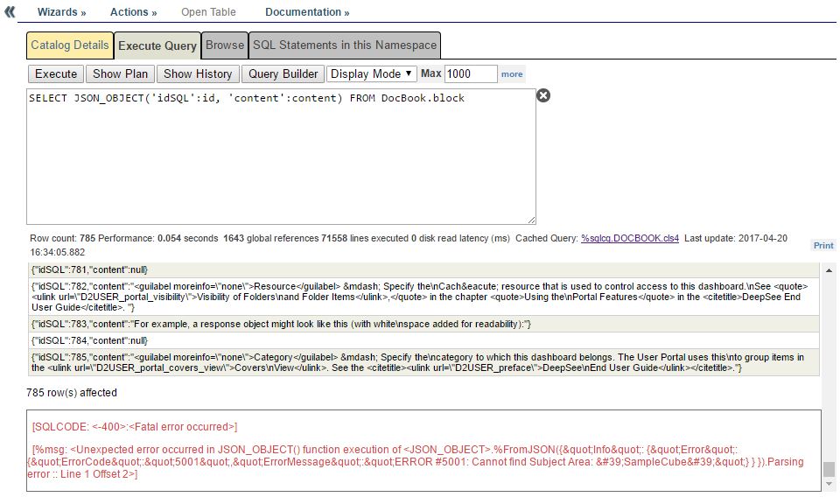Select the Execute Query tab

click(x=157, y=45)
